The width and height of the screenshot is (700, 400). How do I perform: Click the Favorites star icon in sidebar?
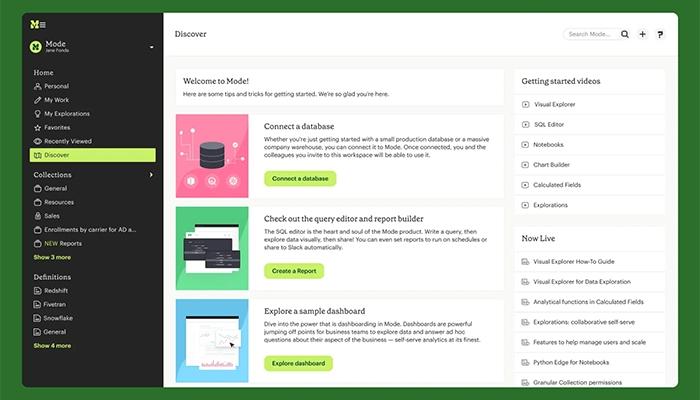pyautogui.click(x=37, y=128)
